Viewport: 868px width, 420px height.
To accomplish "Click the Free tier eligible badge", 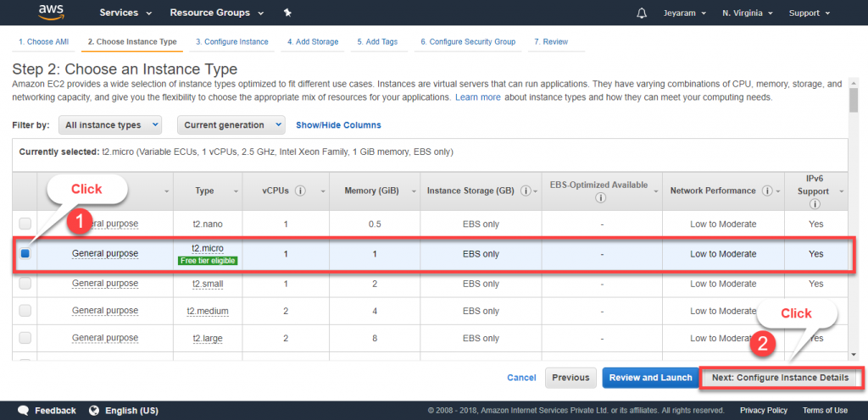I will [208, 260].
